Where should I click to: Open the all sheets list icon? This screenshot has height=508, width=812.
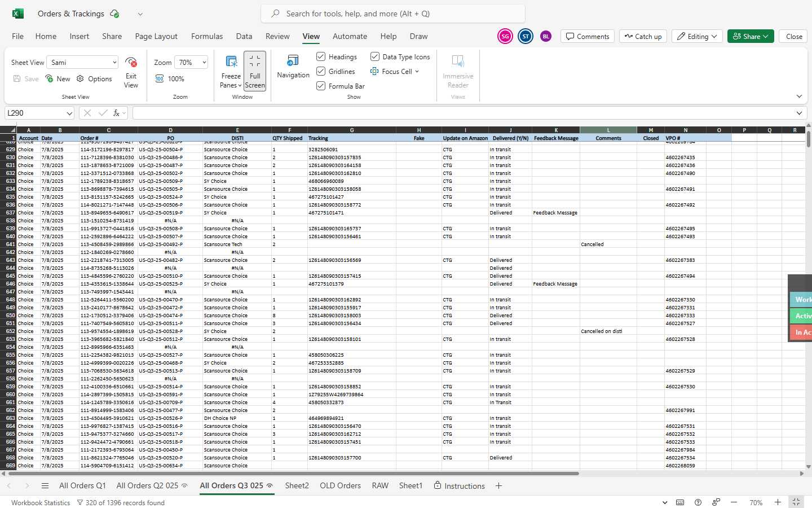point(45,485)
